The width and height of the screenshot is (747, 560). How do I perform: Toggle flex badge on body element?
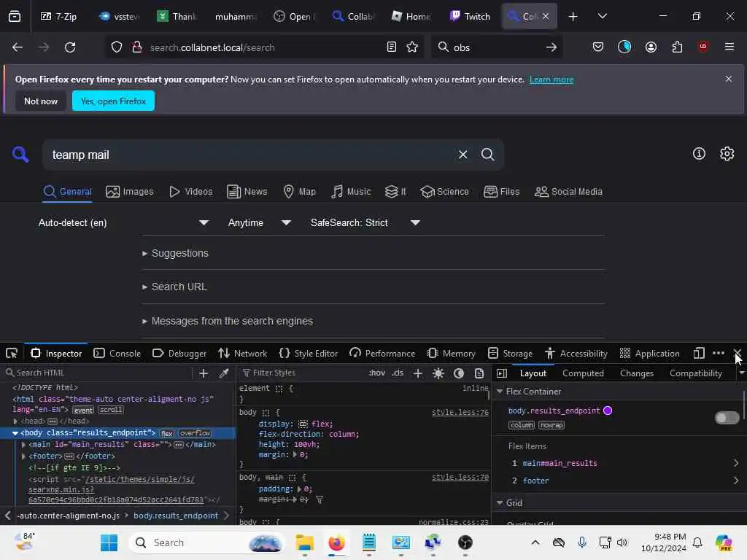[x=167, y=433]
